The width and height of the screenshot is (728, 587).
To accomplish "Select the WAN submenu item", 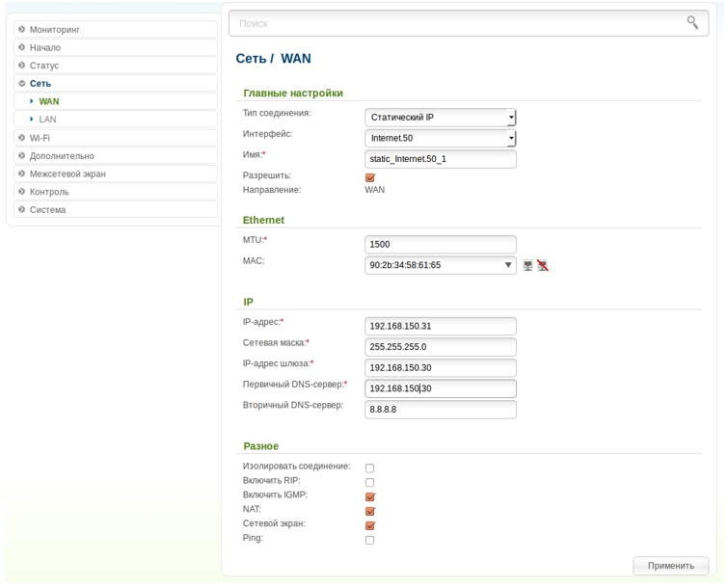I will pos(48,101).
